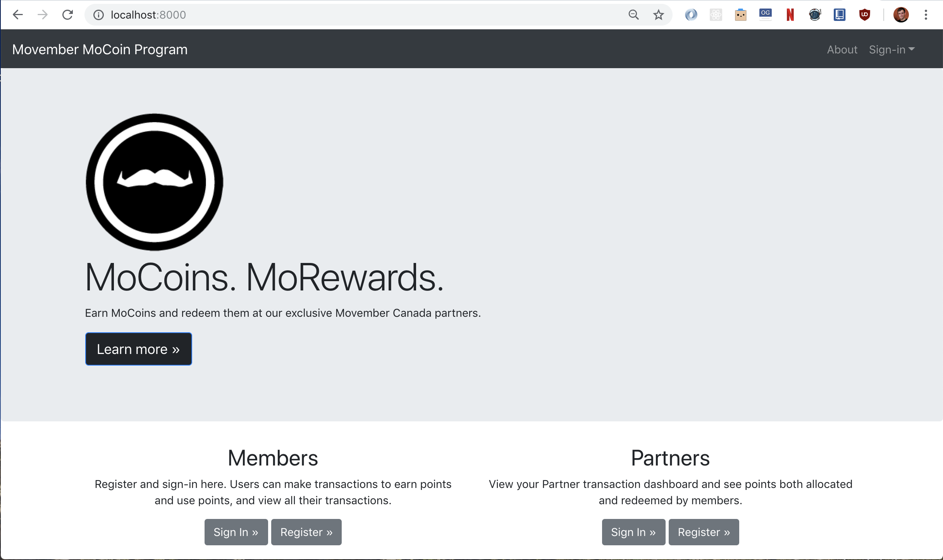This screenshot has height=560, width=943.
Task: Open the blue notebook extension icon
Action: coord(840,15)
